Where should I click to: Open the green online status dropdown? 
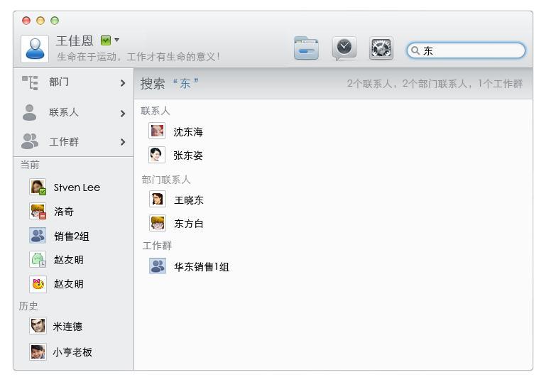(x=109, y=40)
